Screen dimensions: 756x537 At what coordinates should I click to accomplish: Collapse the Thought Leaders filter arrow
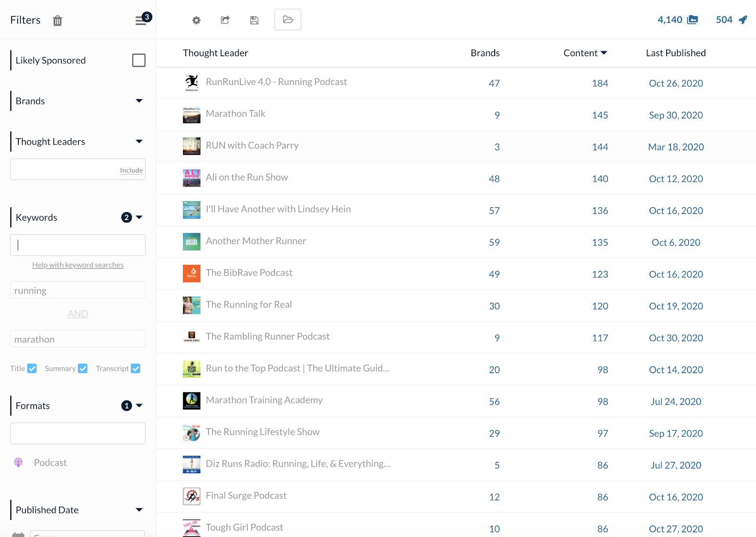(139, 141)
